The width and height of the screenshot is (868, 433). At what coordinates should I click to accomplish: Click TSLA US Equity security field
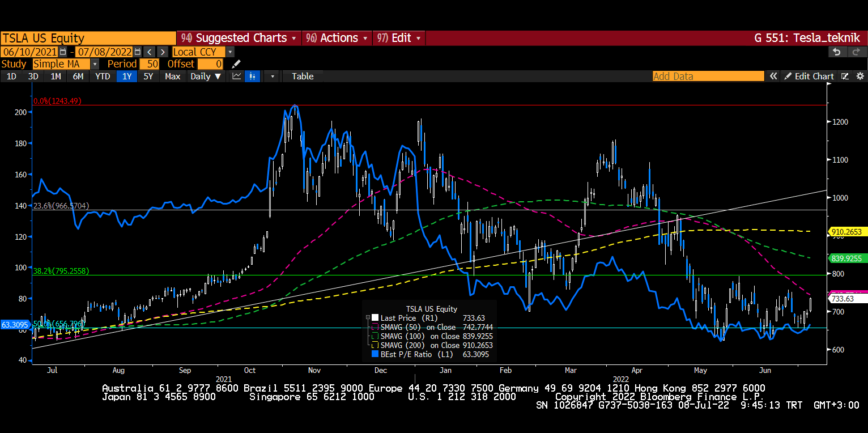(88, 38)
